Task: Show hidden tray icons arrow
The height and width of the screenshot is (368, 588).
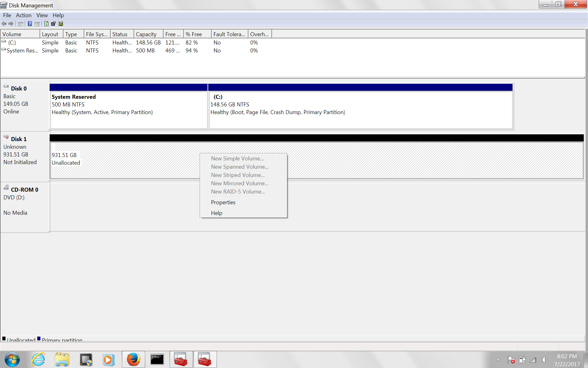Action: coord(498,360)
